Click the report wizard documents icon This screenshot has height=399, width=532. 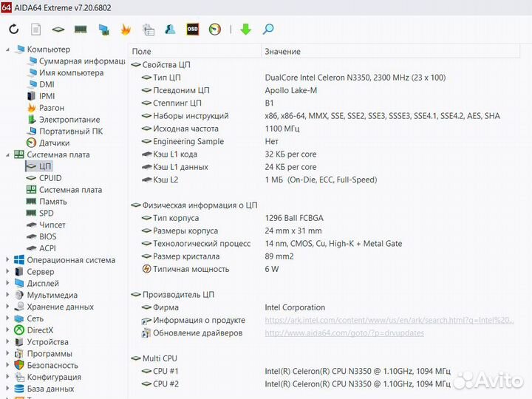(149, 30)
